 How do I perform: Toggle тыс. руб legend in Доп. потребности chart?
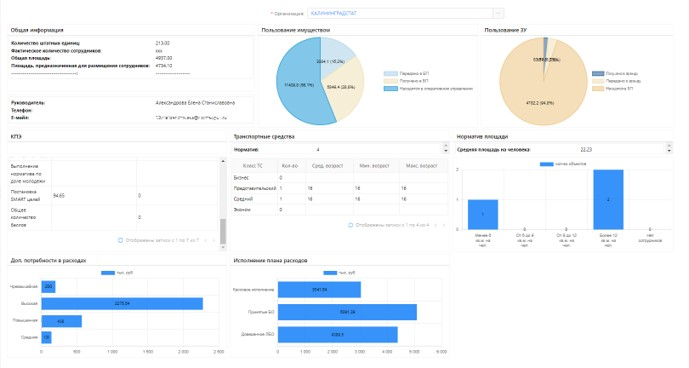[x=108, y=273]
